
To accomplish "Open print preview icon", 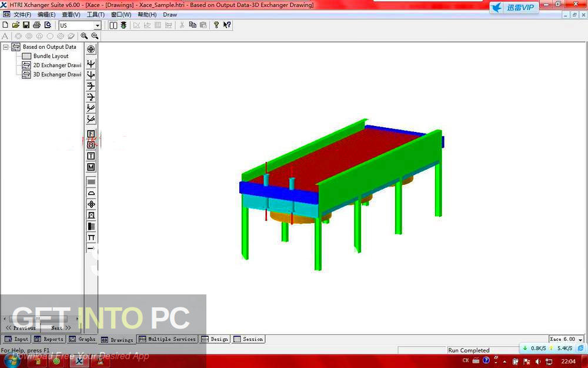I will tap(48, 25).
